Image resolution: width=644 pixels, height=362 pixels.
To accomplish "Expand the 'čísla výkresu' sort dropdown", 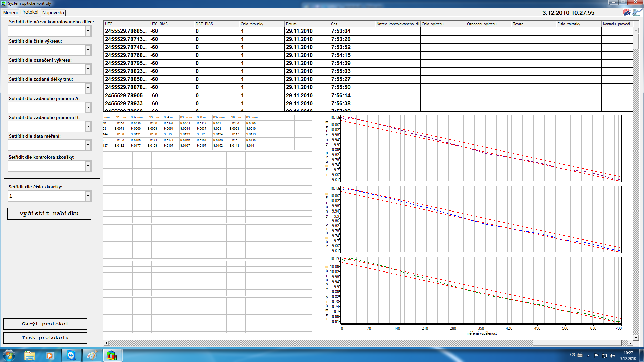I will (88, 50).
